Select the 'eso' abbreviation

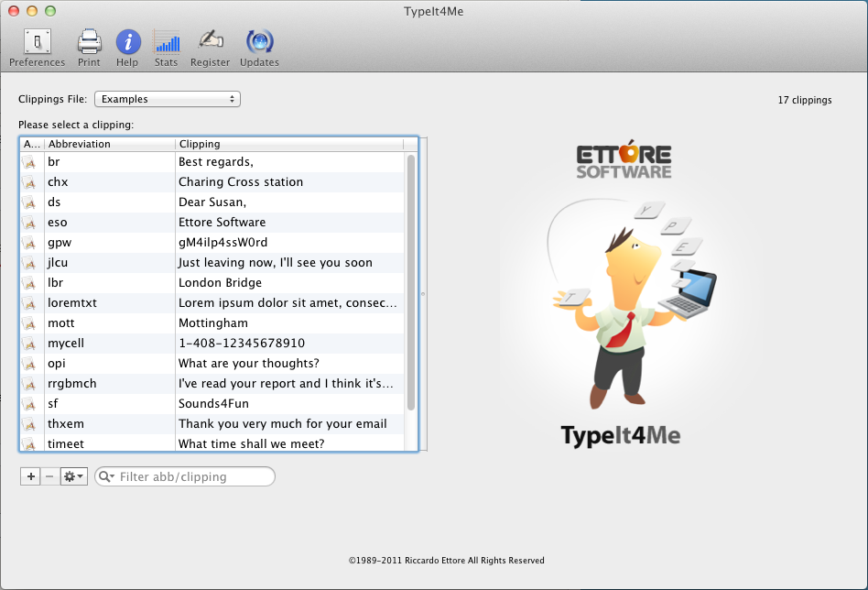(58, 222)
